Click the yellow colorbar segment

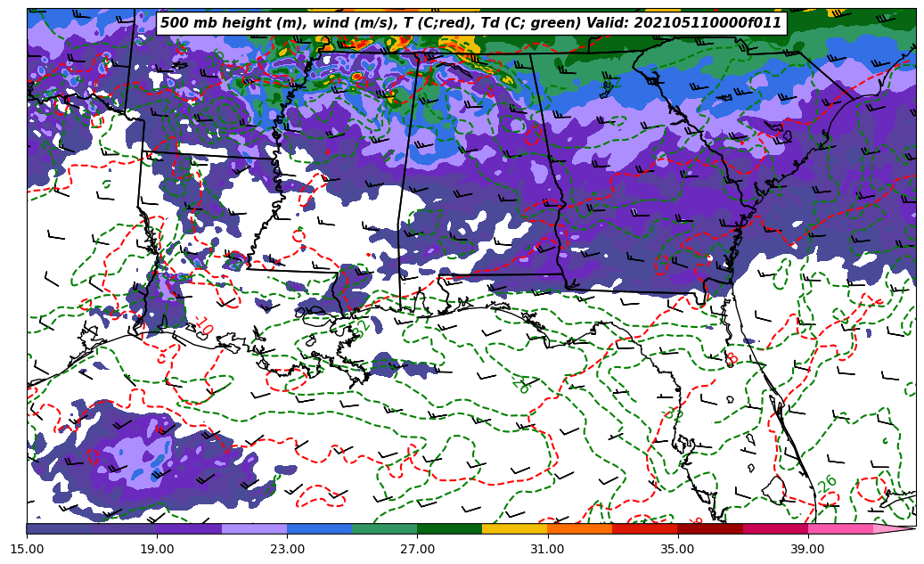[514, 528]
